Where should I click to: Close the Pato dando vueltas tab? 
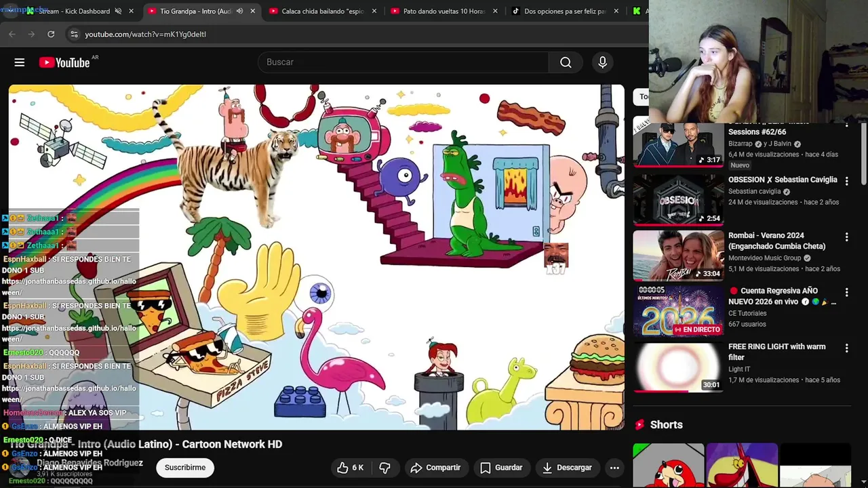(495, 11)
